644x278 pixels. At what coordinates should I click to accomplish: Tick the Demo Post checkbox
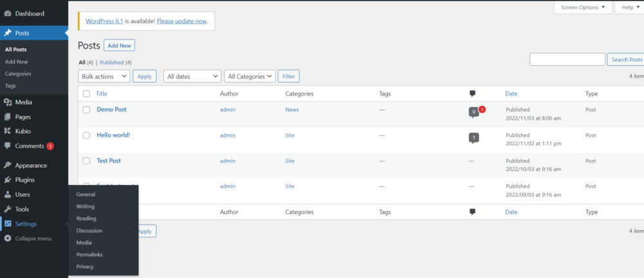(x=86, y=110)
